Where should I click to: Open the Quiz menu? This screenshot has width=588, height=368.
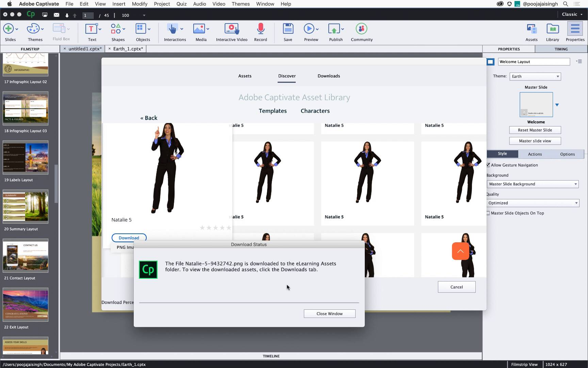pos(181,4)
